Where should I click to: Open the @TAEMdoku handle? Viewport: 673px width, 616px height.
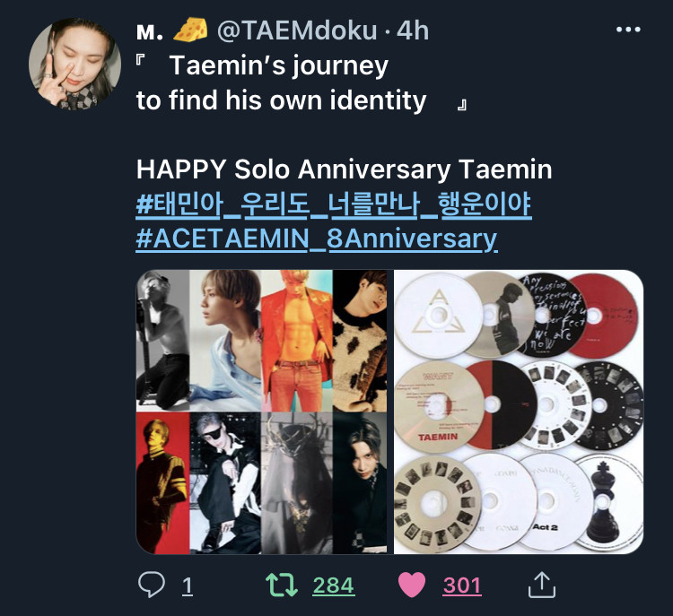(x=297, y=30)
